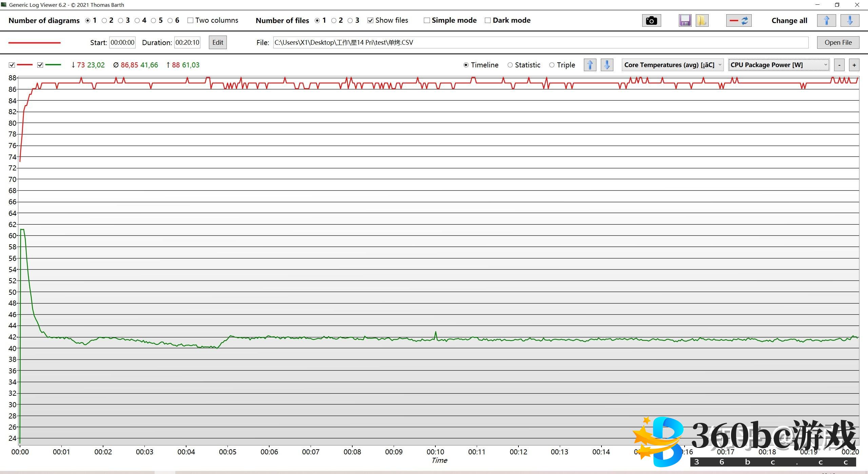
Task: Open the Core Temperatures dropdown
Action: click(672, 65)
